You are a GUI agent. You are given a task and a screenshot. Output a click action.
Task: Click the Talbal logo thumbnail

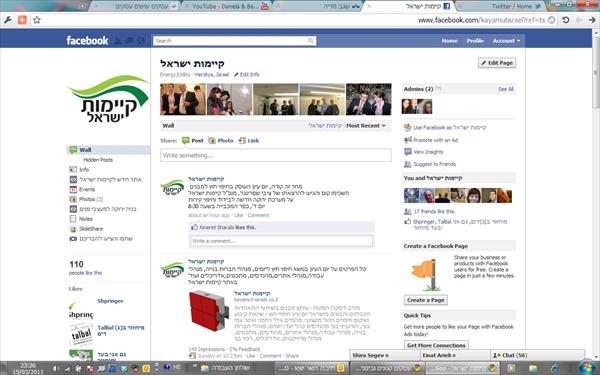pos(81,335)
